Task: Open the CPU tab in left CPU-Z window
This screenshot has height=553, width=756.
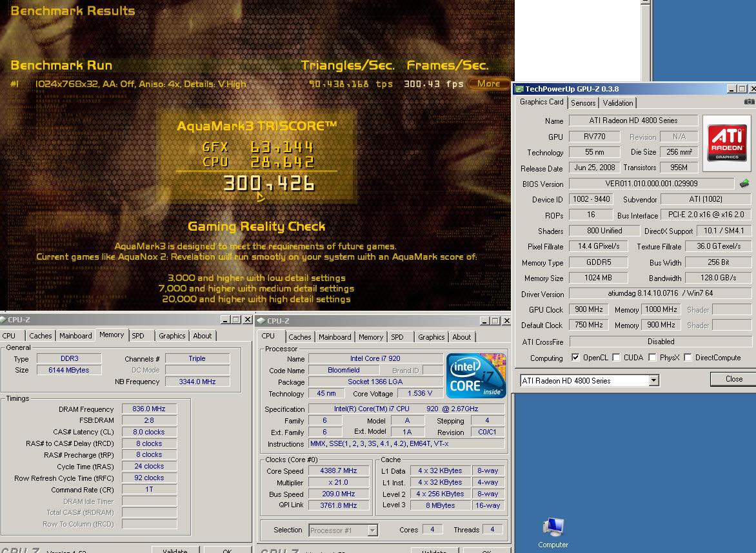Action: click(x=8, y=336)
